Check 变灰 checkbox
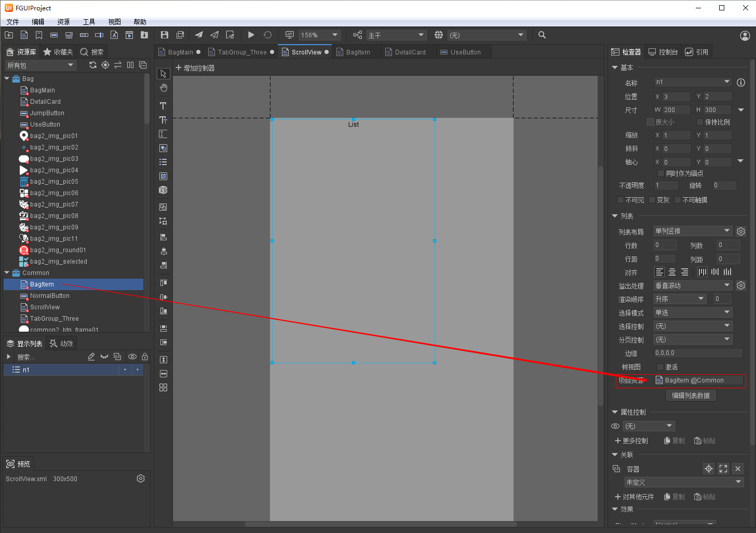 (x=652, y=200)
